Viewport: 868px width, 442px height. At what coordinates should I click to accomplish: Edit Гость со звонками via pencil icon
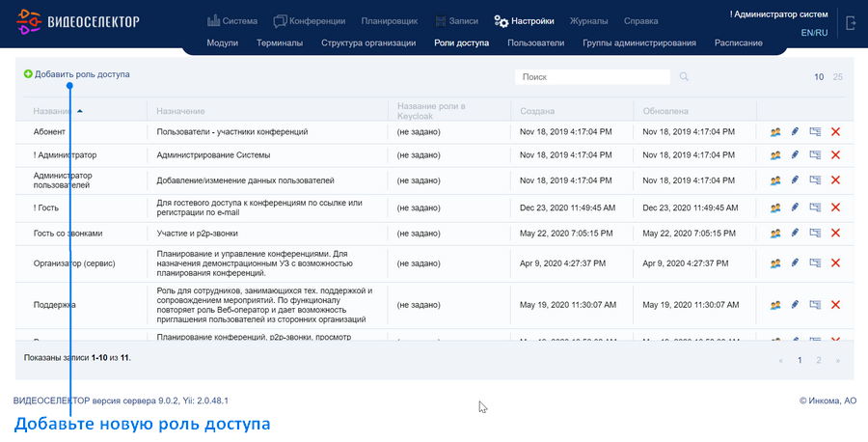click(x=795, y=234)
